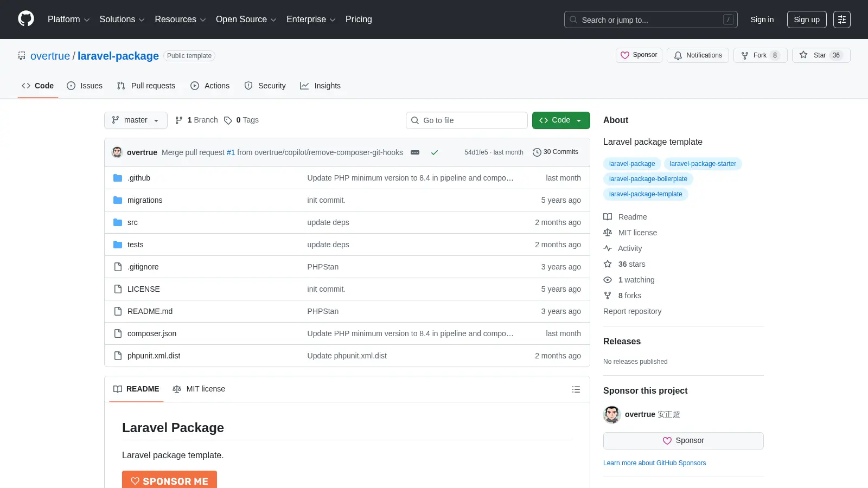
Task: Open commit hash 54d1fe5
Action: click(x=476, y=152)
